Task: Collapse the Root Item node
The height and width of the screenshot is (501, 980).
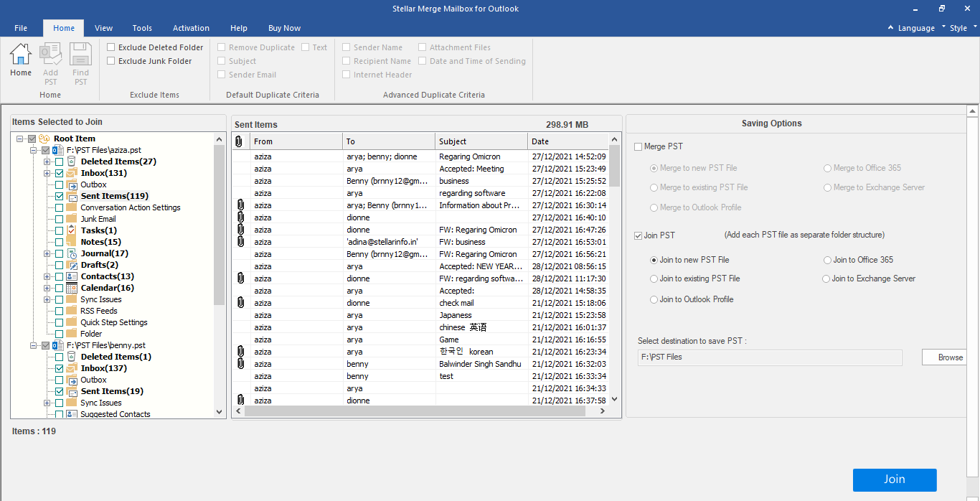Action: pos(20,139)
